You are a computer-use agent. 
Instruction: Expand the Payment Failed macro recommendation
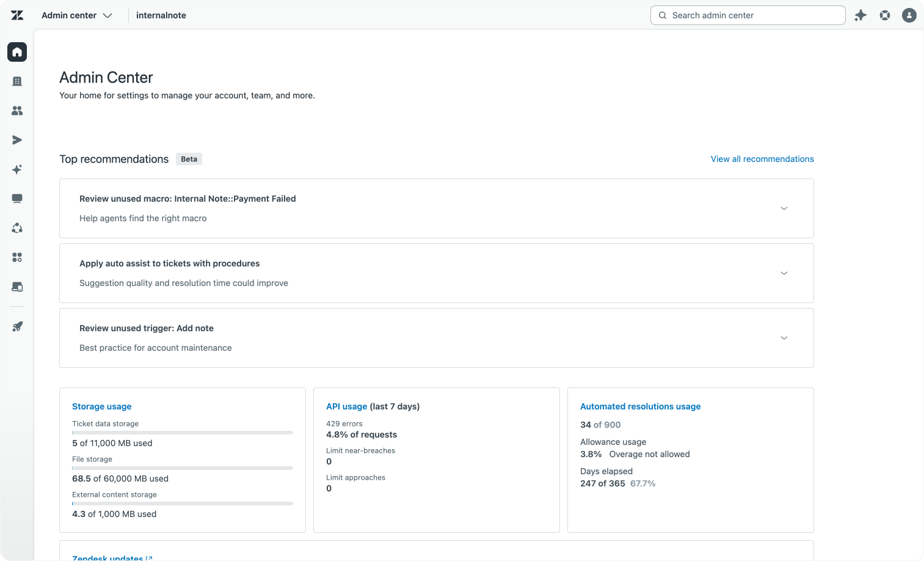click(784, 208)
